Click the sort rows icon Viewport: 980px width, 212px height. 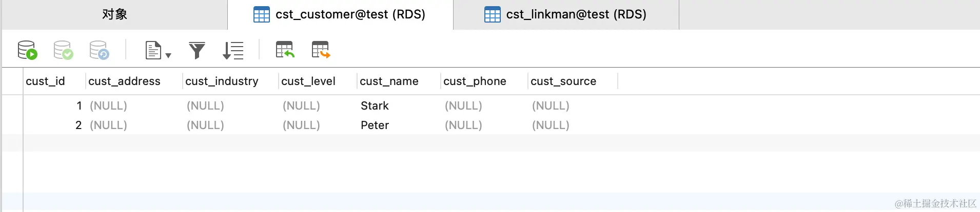click(x=233, y=50)
